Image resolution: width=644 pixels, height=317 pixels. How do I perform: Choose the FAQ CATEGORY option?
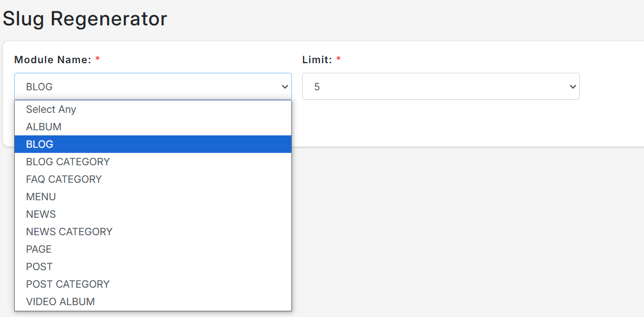pyautogui.click(x=153, y=179)
